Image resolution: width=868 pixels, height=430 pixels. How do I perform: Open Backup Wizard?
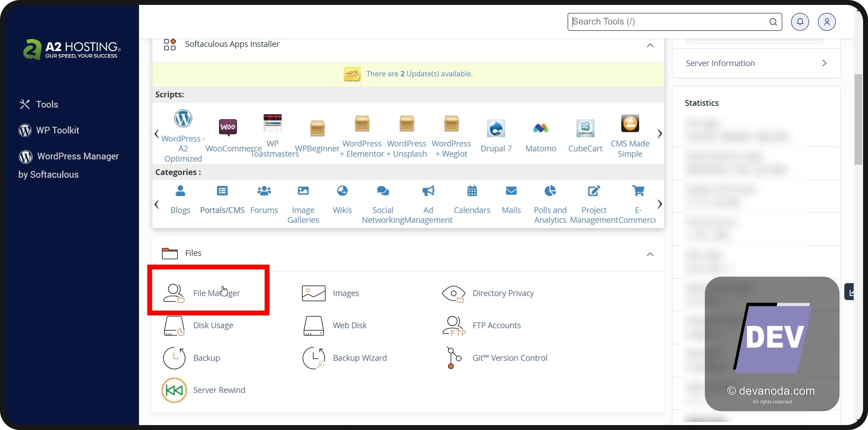(x=344, y=358)
